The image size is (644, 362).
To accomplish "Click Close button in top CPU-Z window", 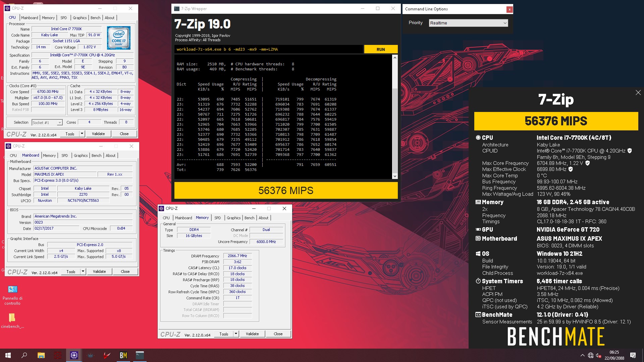I will (x=124, y=134).
